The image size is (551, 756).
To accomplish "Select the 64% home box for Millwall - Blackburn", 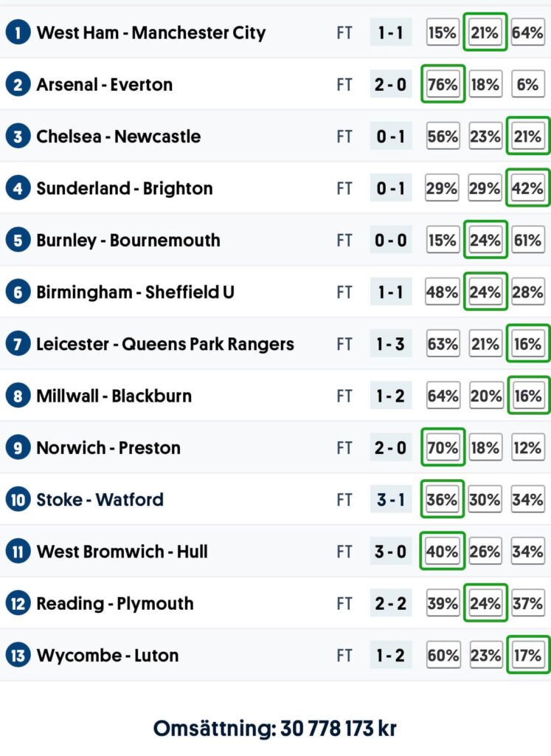I will [443, 396].
